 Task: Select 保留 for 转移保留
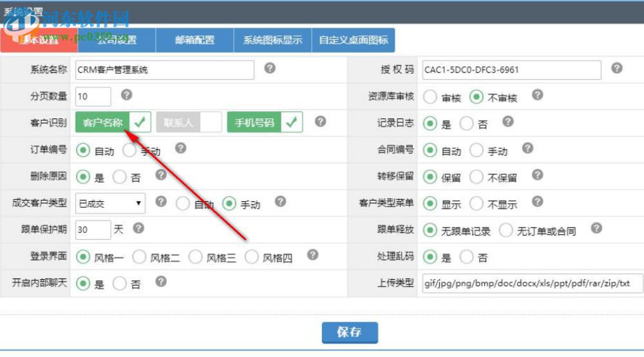pyautogui.click(x=430, y=177)
